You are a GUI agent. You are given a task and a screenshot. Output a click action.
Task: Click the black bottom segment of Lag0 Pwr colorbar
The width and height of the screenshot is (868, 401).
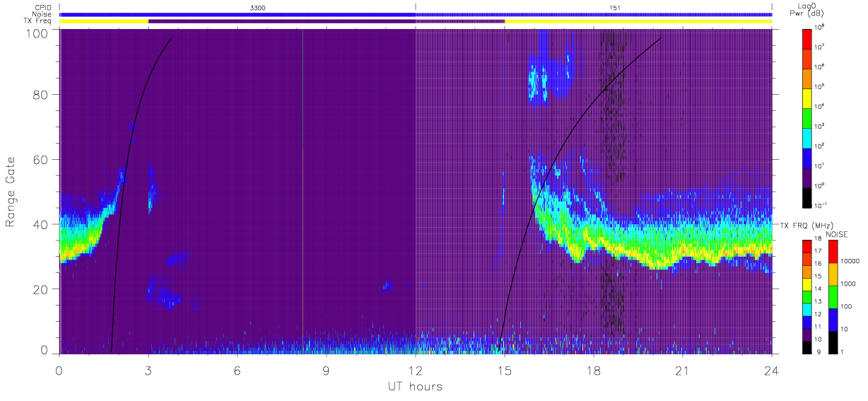808,197
